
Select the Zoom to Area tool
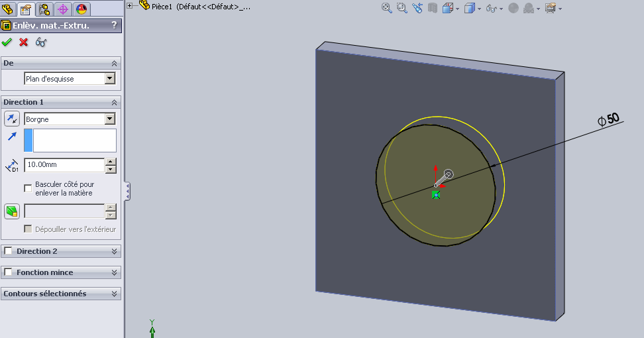tap(402, 8)
